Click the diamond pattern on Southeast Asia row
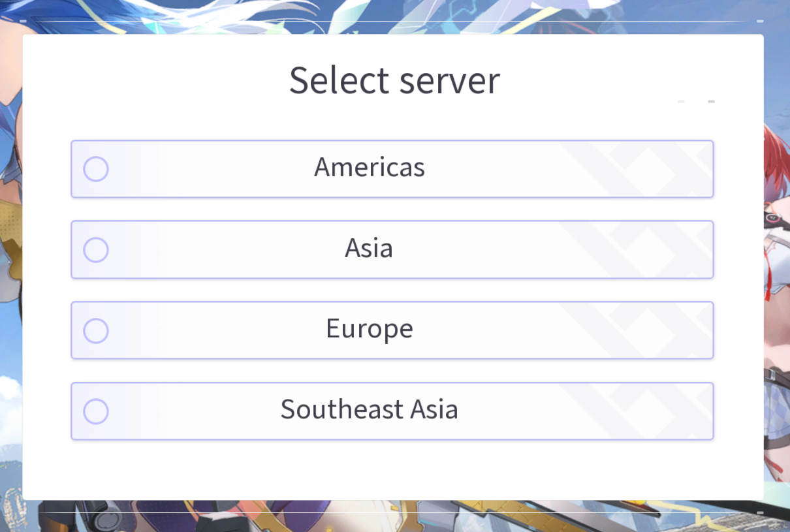Image resolution: width=790 pixels, height=532 pixels. [x=643, y=411]
